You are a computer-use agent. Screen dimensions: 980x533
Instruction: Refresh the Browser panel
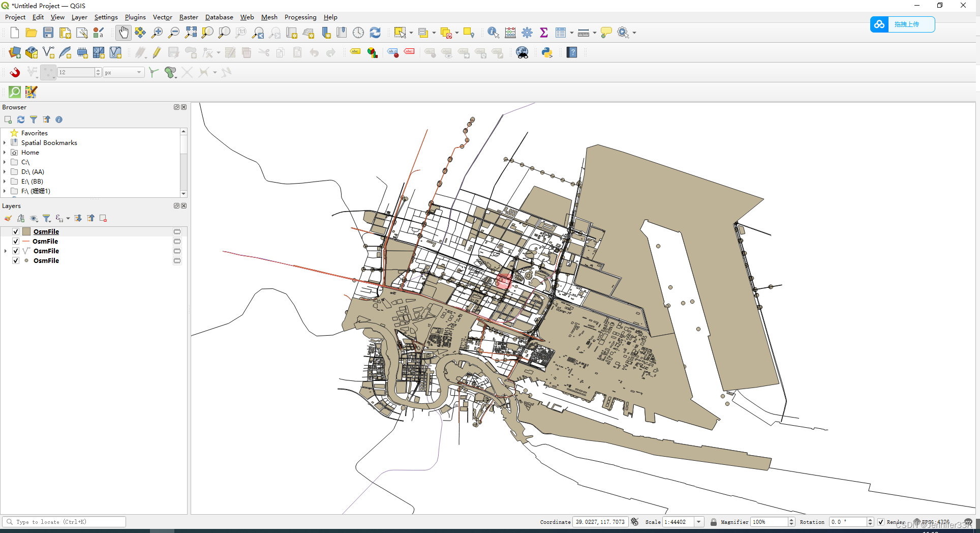tap(20, 119)
